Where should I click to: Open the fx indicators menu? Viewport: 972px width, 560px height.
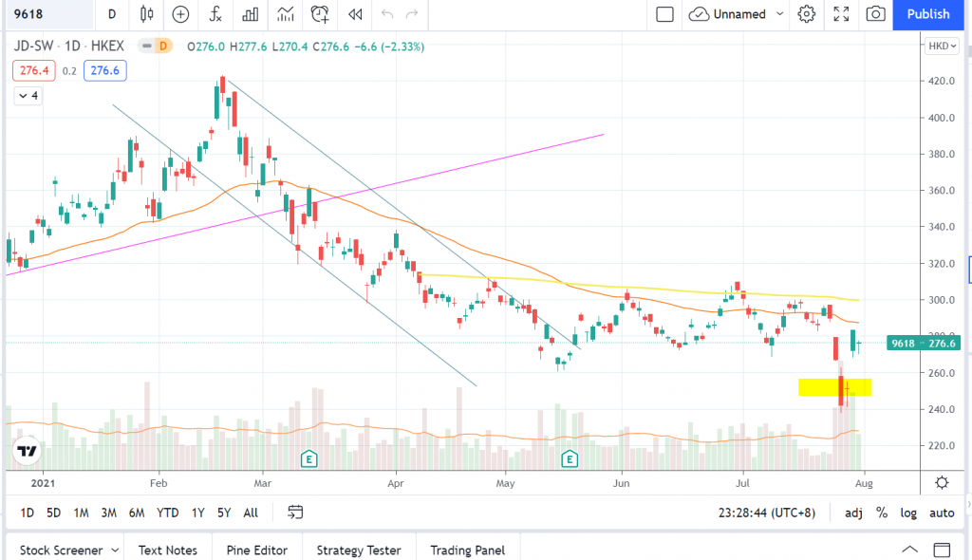(x=216, y=14)
